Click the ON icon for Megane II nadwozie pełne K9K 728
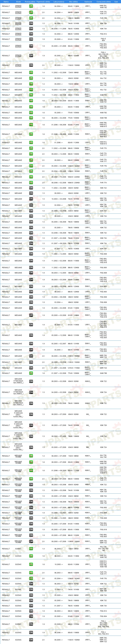Screen dimensions: 121x644 coord(31,425)
